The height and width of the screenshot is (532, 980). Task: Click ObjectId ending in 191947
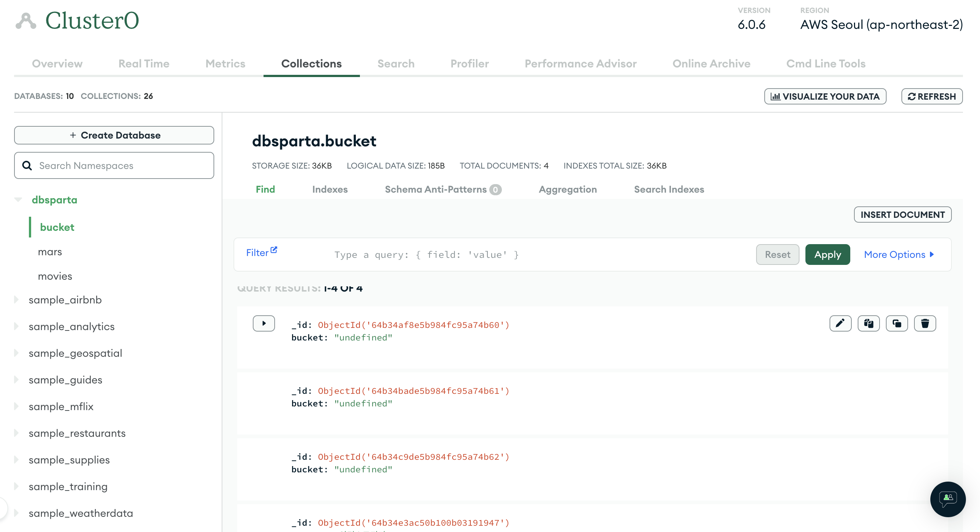[x=414, y=522]
